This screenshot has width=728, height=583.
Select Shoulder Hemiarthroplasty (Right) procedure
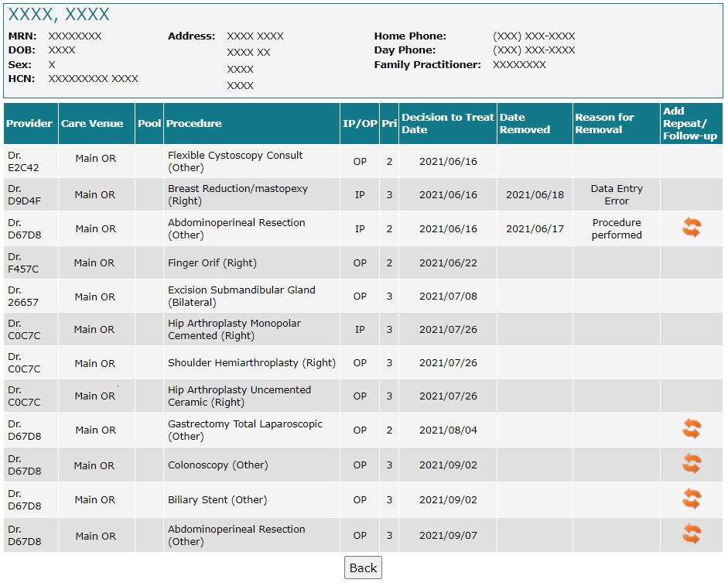coord(251,363)
